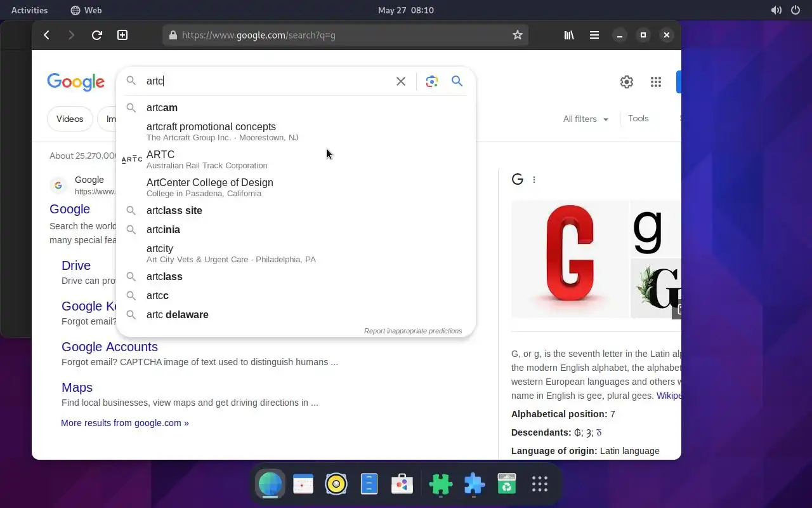This screenshot has width=812, height=508.
Task: Click the Google logo
Action: tap(75, 82)
